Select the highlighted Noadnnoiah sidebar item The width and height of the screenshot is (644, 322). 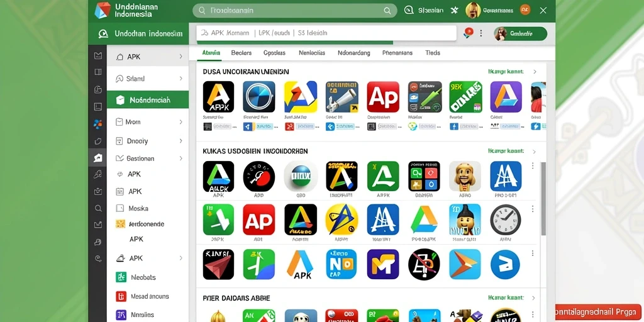click(x=148, y=100)
